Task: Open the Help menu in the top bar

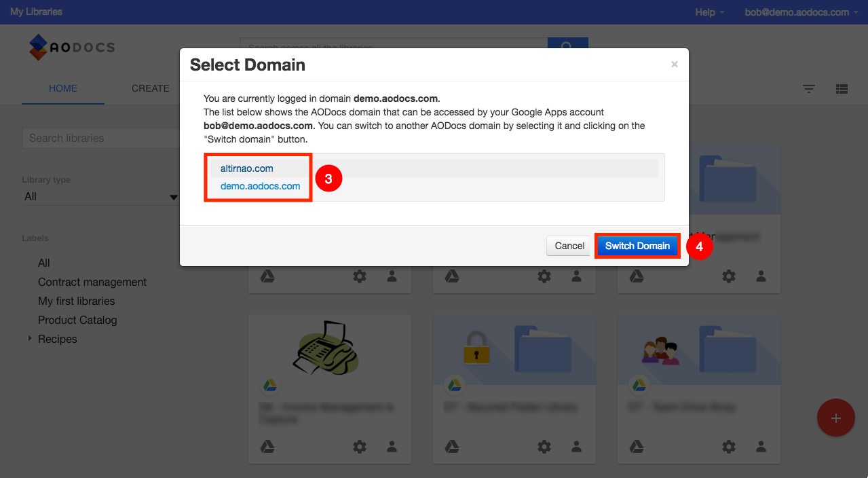Action: click(x=710, y=12)
